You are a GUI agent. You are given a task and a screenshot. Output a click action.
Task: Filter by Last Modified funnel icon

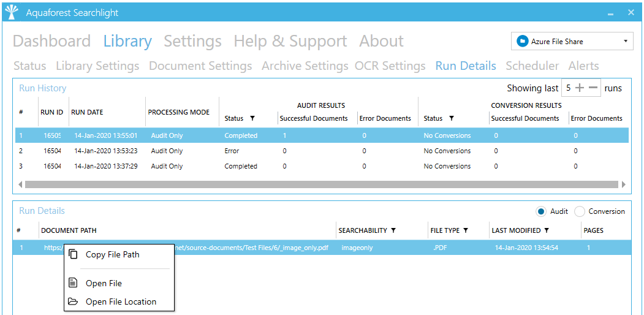click(546, 230)
